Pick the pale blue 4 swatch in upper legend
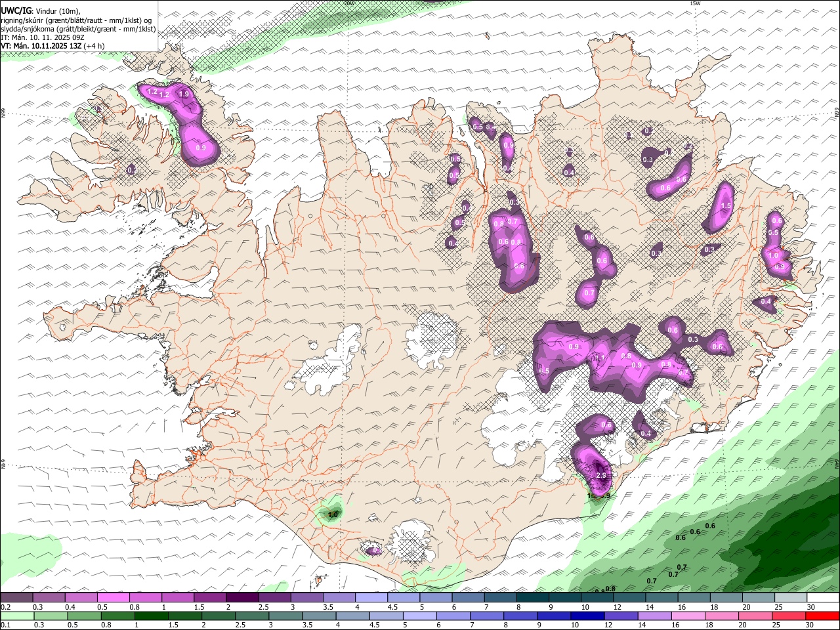The height and width of the screenshot is (630, 840). point(371,597)
